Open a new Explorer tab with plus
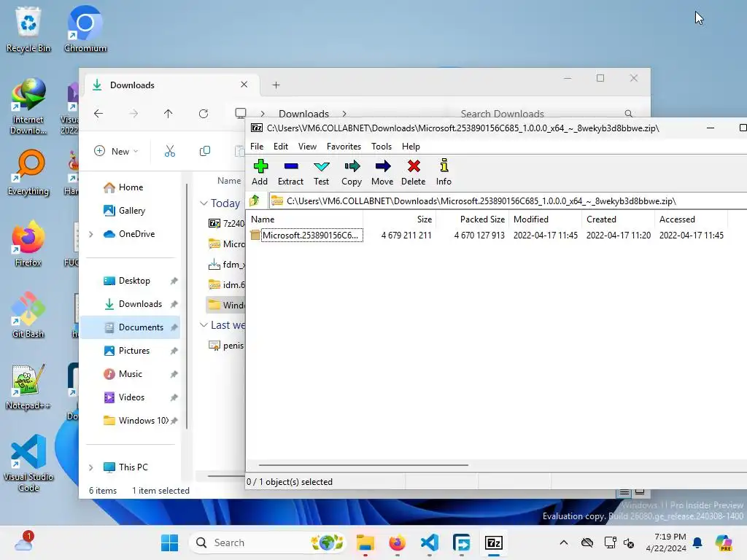This screenshot has height=560, width=747. pos(276,85)
